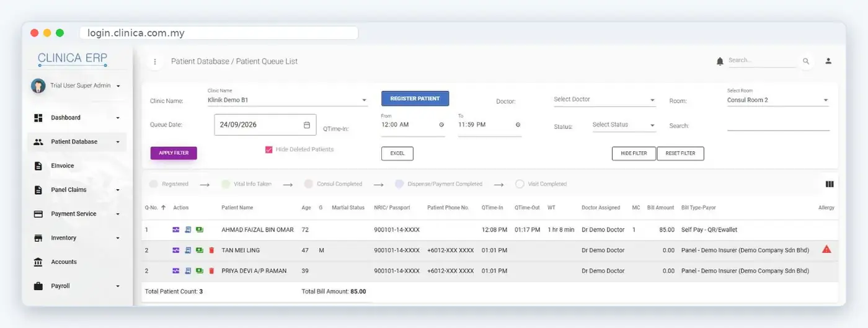The height and width of the screenshot is (328, 868).
Task: Click the purple vitals icon for Priya Devi
Action: coord(176,271)
